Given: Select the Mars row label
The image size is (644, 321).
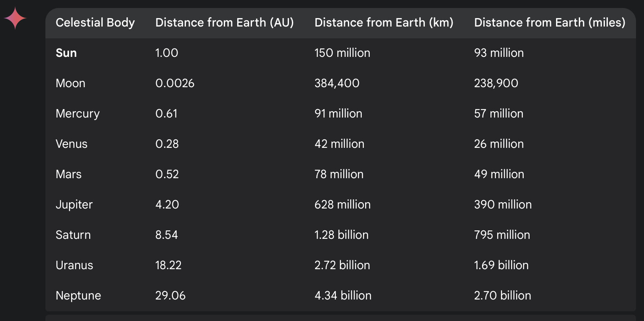Looking at the screenshot, I should 68,174.
